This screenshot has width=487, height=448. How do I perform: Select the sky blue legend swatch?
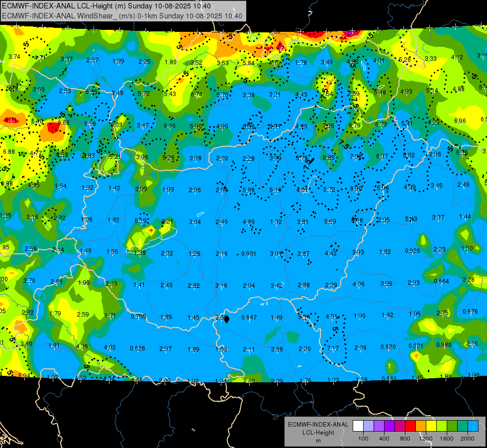coord(473,426)
